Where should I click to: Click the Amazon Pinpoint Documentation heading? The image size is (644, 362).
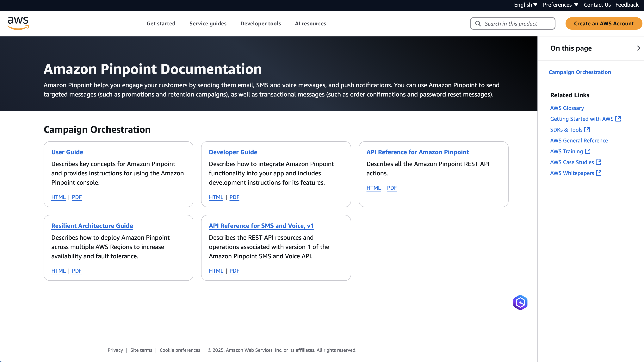pyautogui.click(x=152, y=69)
